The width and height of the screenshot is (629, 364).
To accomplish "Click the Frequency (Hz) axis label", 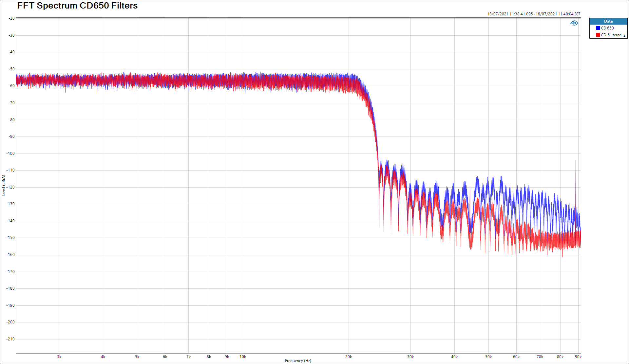I will [x=298, y=361].
